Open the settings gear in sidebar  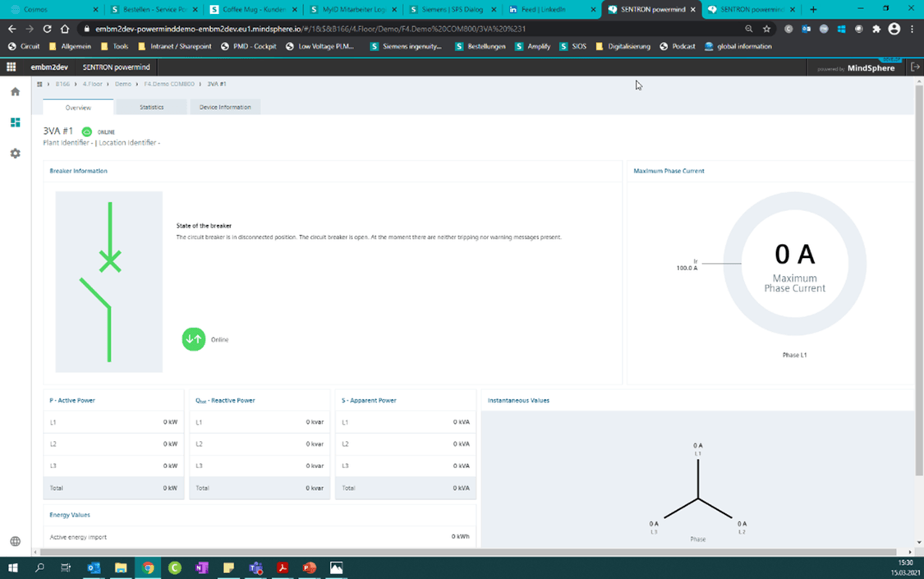[16, 153]
